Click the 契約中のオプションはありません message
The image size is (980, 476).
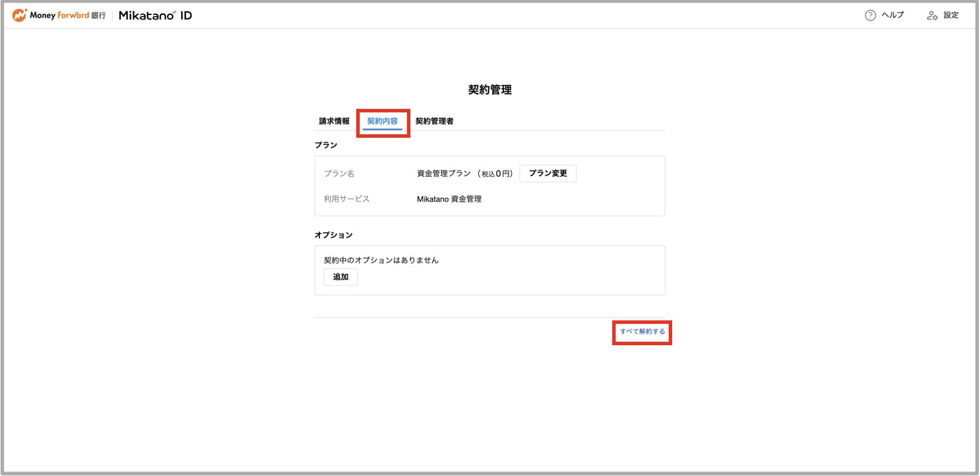coord(381,260)
